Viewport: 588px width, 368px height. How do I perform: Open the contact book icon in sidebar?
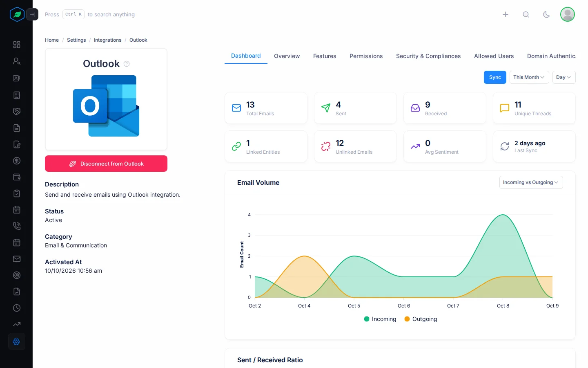point(17,78)
